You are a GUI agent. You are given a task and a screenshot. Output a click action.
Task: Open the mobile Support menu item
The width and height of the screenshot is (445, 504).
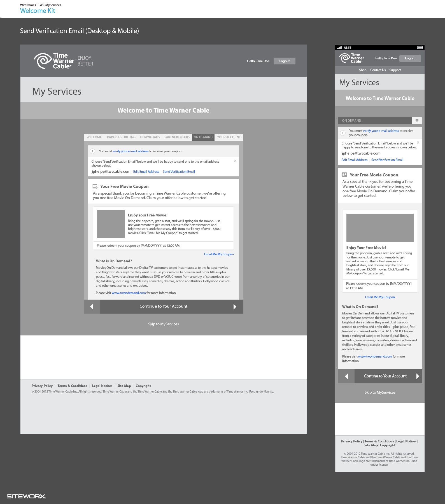tap(395, 70)
